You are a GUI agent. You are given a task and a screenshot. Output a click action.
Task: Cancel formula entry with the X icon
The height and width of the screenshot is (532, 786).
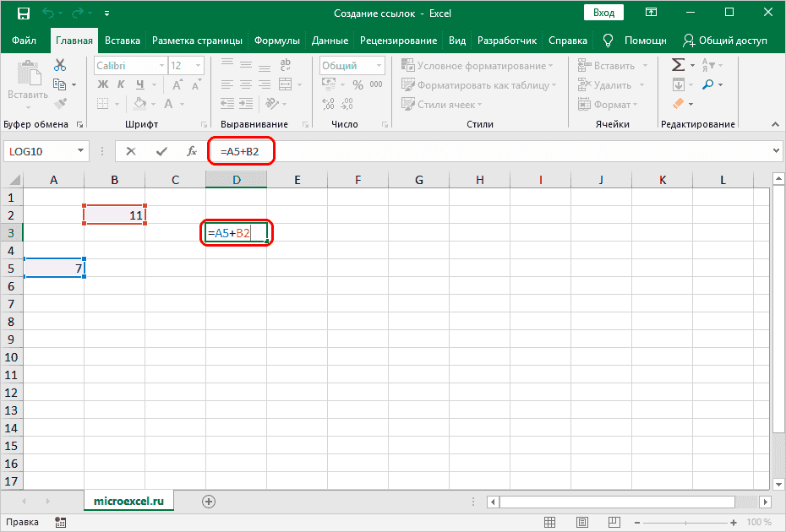(131, 151)
